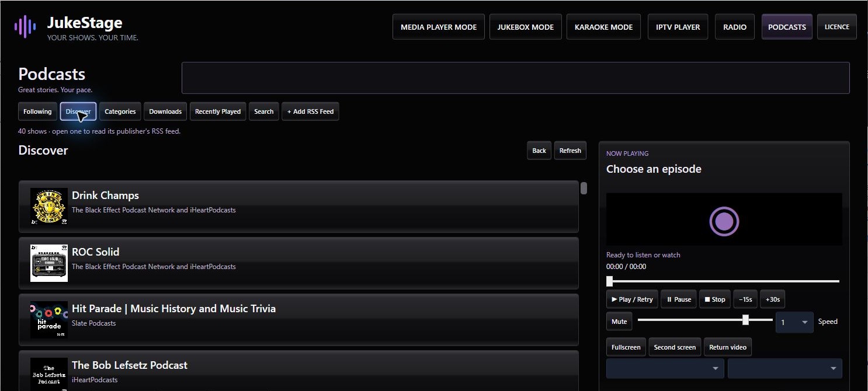This screenshot has width=868, height=391.
Task: Mute the player audio
Action: [619, 322]
